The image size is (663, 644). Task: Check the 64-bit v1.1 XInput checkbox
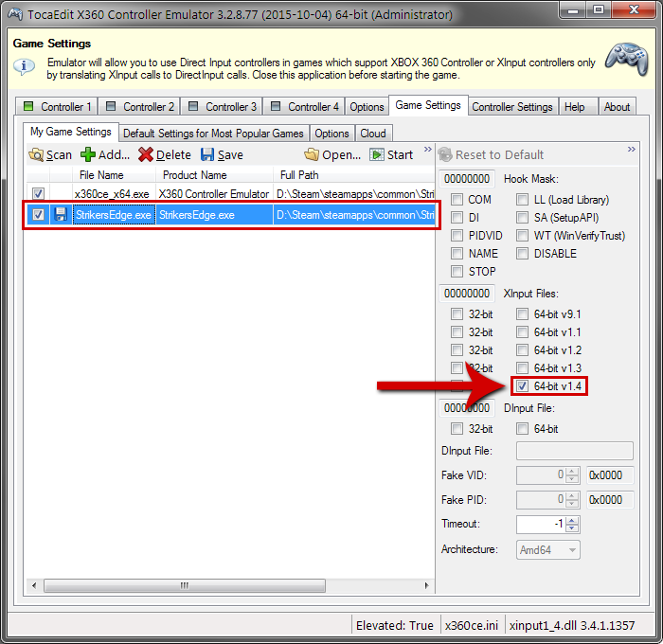[522, 331]
